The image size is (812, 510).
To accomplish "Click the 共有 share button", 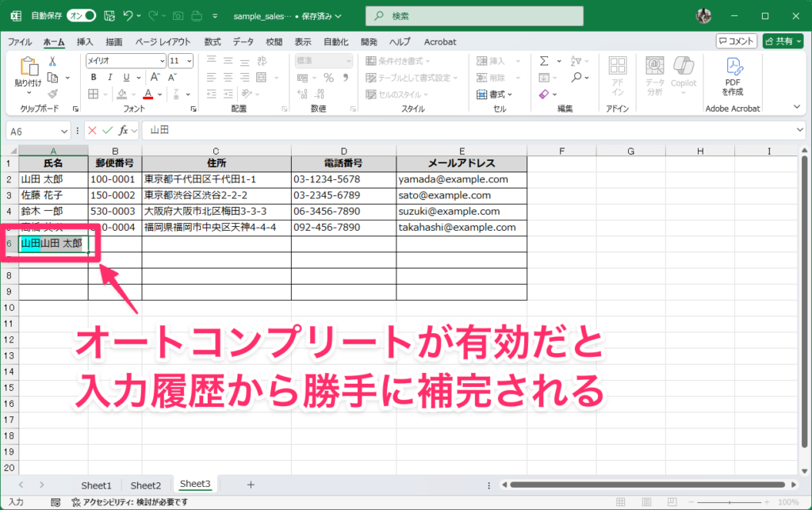I will coord(783,41).
